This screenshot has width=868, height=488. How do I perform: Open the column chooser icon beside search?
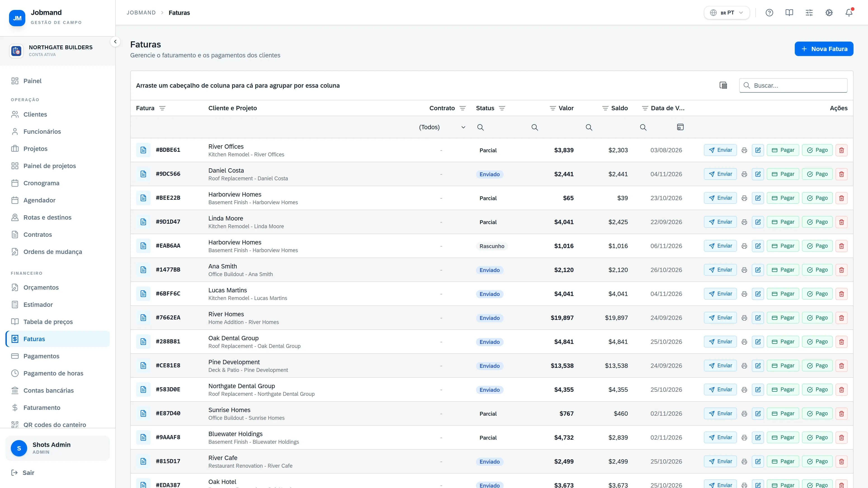click(723, 86)
